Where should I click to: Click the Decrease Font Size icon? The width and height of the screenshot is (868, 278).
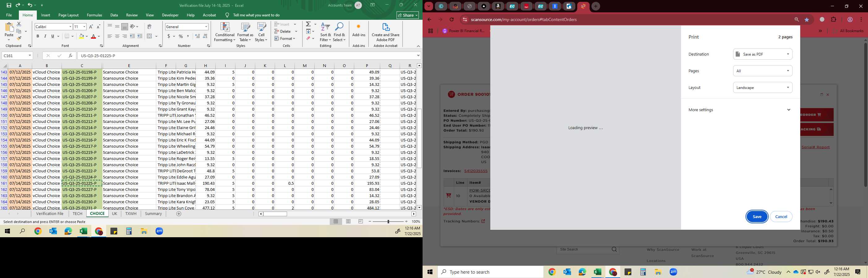tap(98, 27)
